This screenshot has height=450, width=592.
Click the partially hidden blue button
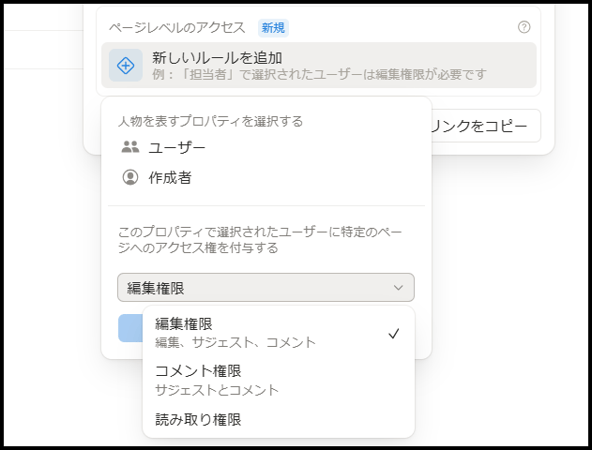(x=131, y=328)
